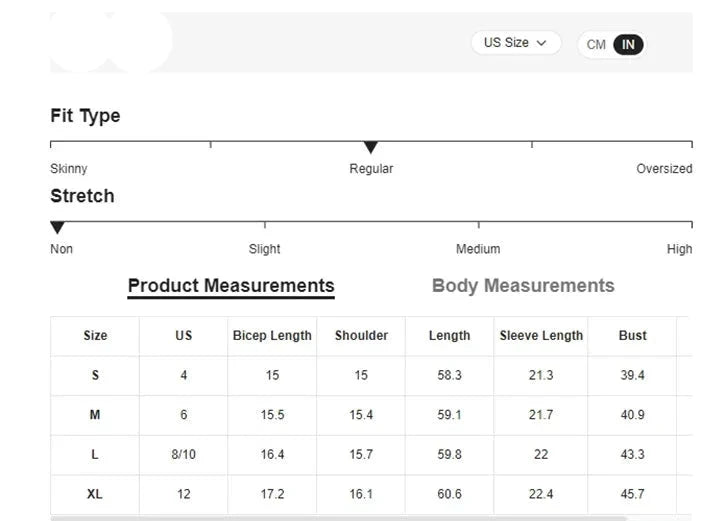Click the Oversized fit label
727x521 pixels.
click(x=664, y=169)
